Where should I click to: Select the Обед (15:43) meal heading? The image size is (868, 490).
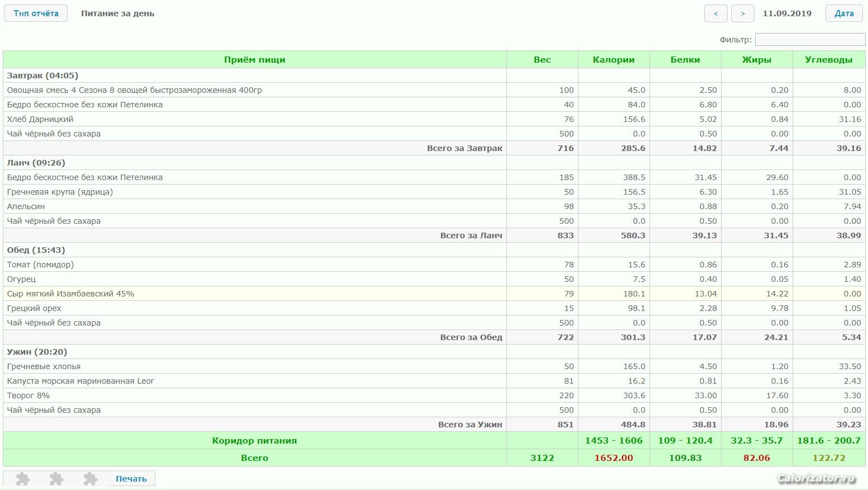[36, 250]
